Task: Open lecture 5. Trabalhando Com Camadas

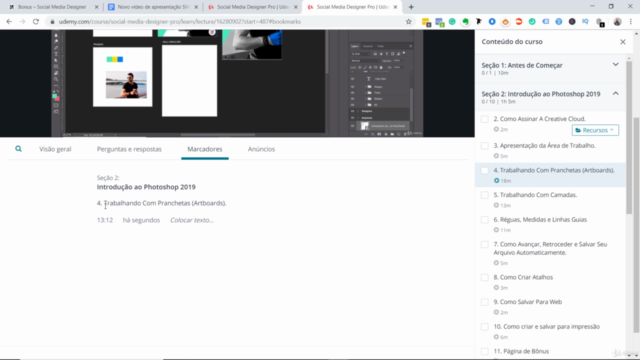Action: (535, 195)
